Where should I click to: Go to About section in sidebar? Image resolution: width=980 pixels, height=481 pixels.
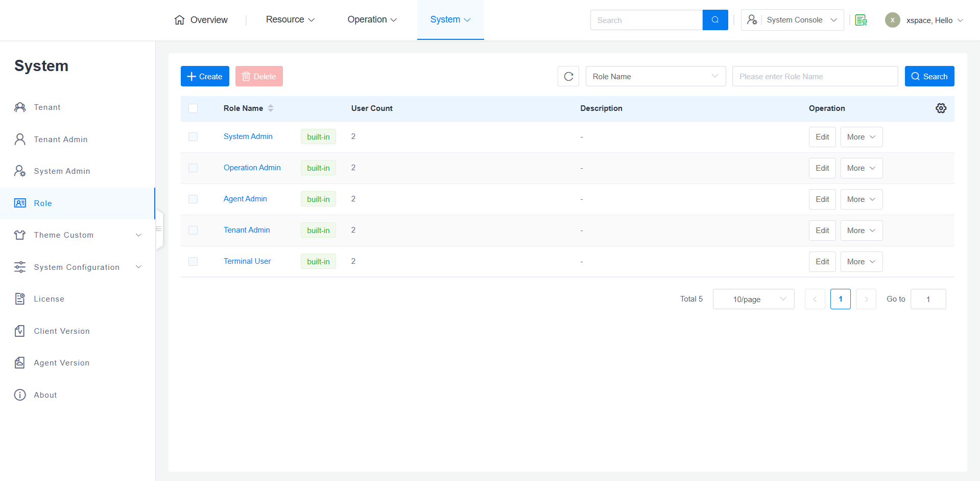tap(45, 395)
